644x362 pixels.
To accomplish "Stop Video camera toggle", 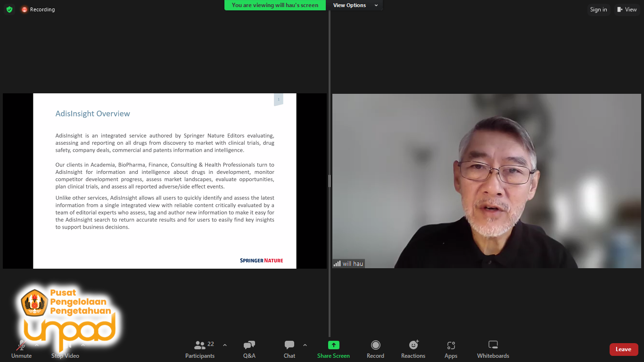I will (x=65, y=349).
